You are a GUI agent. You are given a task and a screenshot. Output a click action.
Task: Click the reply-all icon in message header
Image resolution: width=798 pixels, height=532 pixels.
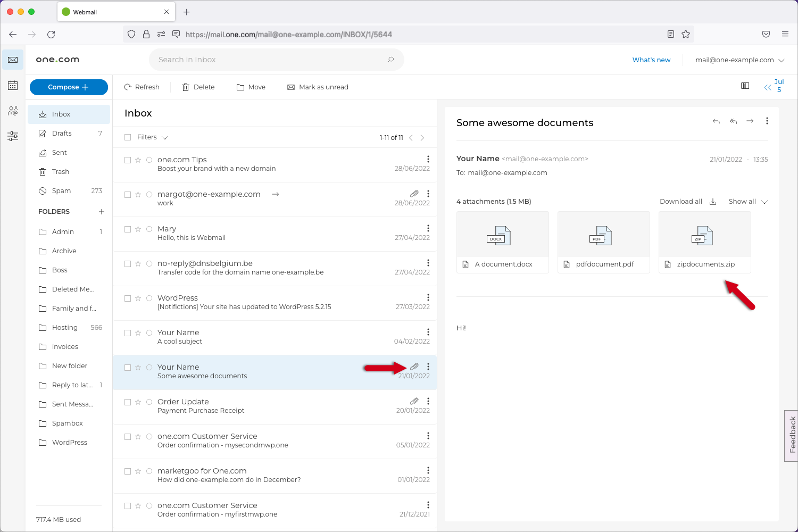733,121
